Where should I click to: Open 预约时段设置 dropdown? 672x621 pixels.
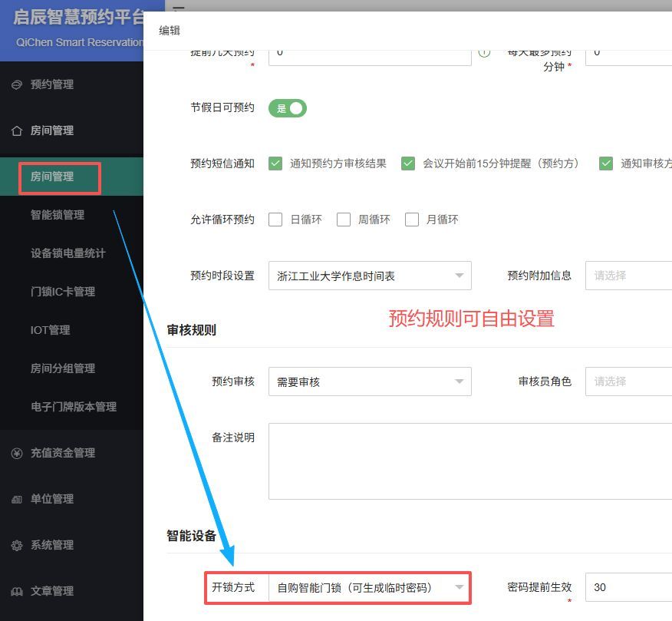click(x=370, y=276)
